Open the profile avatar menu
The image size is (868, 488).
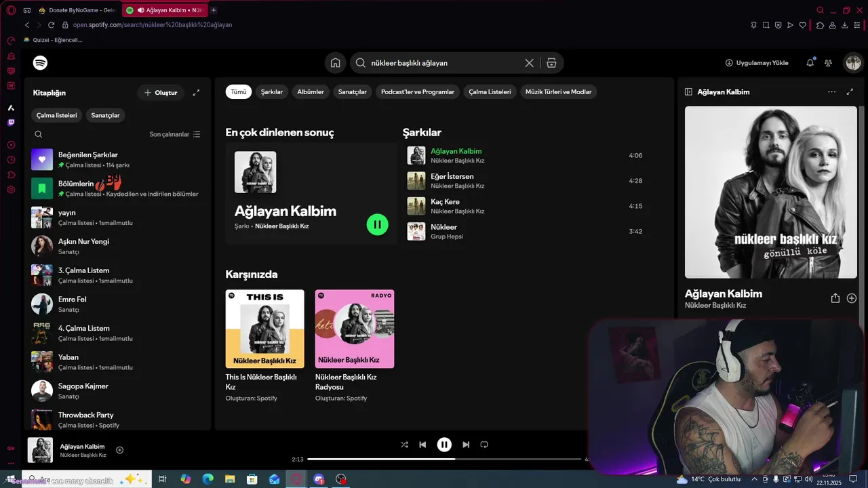click(852, 63)
